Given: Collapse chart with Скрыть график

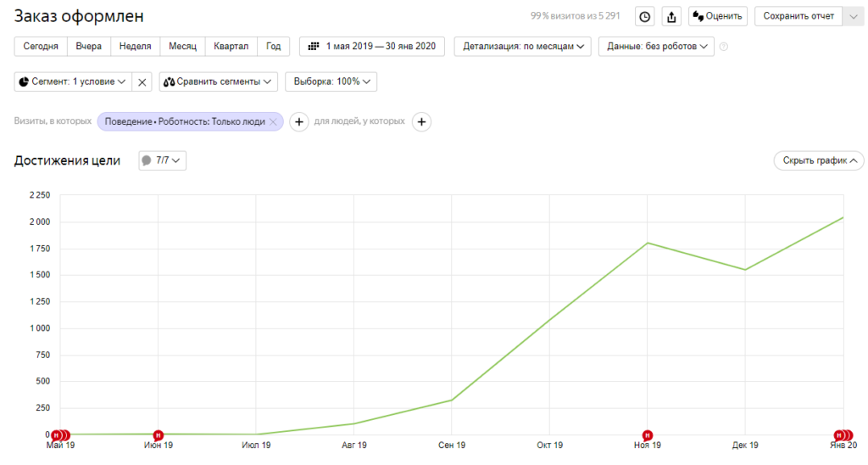Looking at the screenshot, I should point(819,160).
